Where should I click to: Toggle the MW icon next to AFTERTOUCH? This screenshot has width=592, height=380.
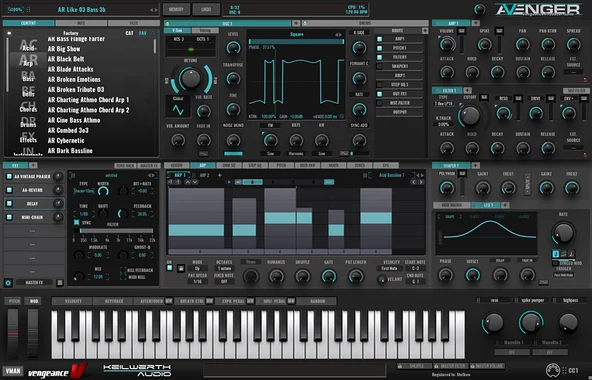168,301
